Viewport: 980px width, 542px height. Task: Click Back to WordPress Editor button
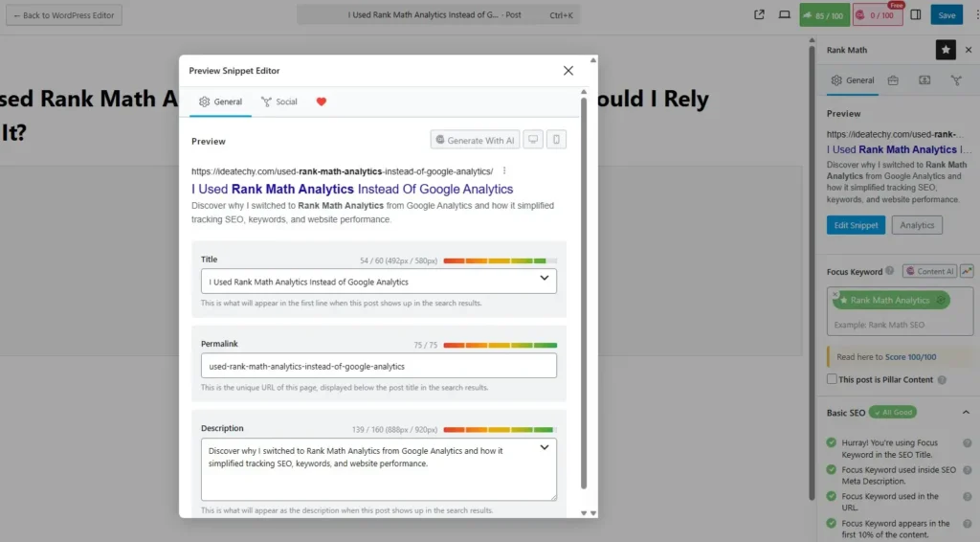[64, 15]
